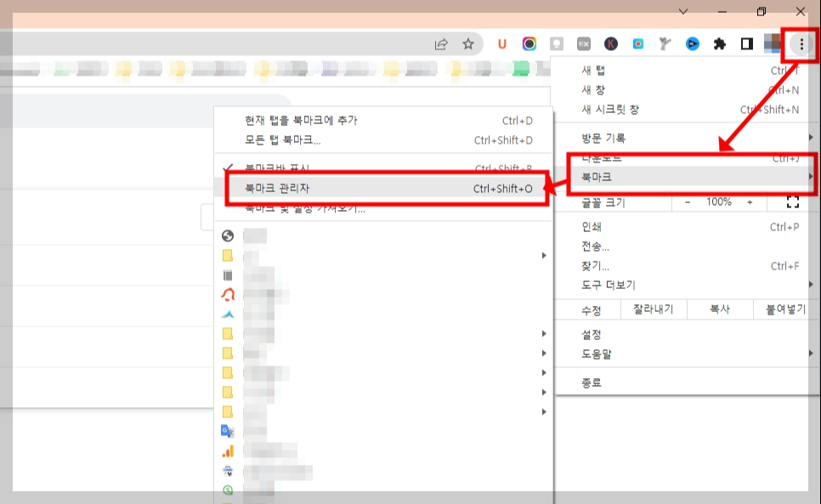This screenshot has width=821, height=504.
Task: Click the 복사 button
Action: point(719,309)
